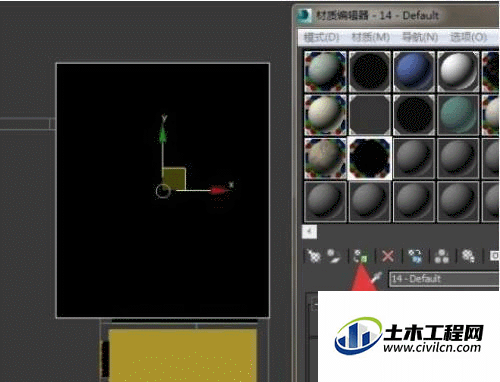Click the Put to Library icon
500x382 pixels.
click(468, 256)
